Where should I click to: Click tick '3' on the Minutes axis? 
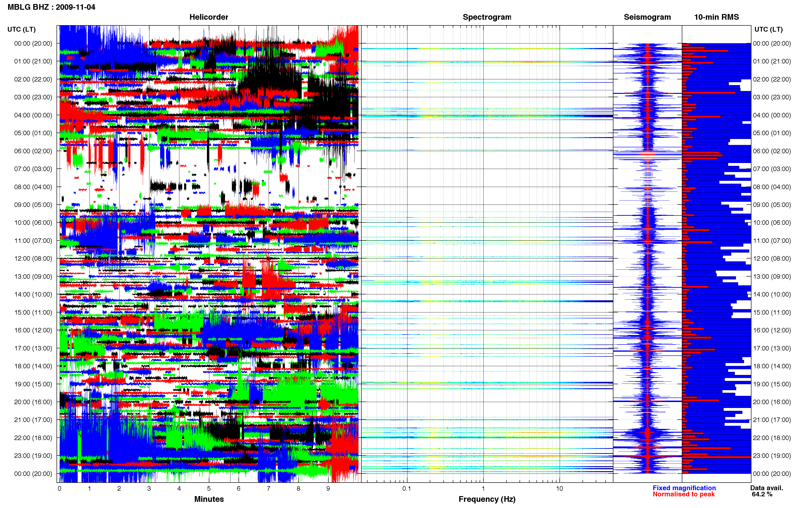tap(149, 489)
